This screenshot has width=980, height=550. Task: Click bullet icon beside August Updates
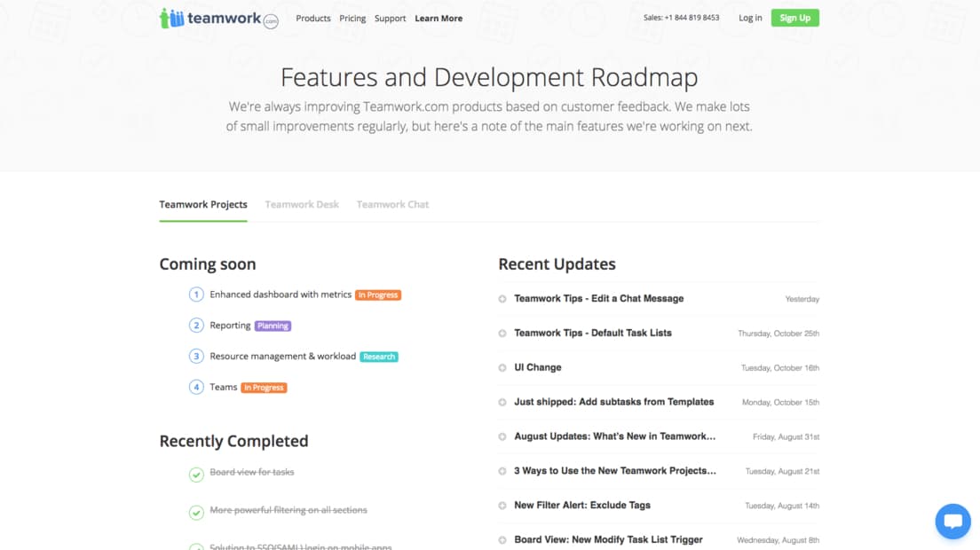pos(502,436)
